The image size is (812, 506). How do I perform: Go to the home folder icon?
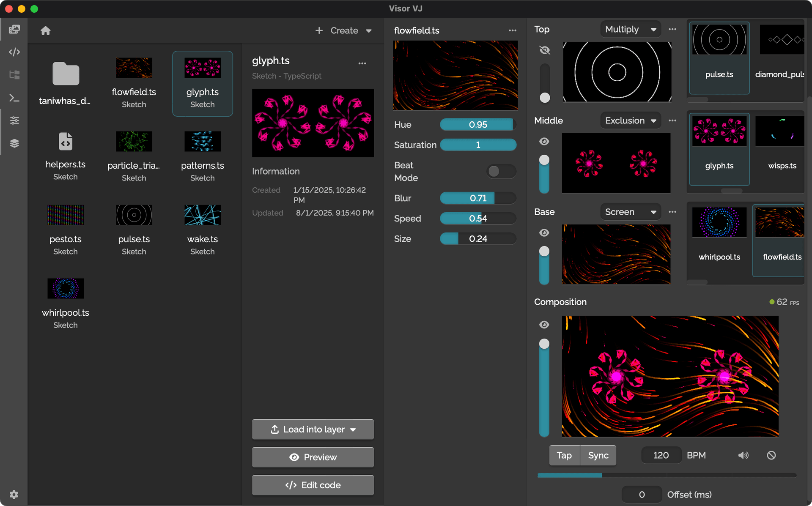click(46, 30)
